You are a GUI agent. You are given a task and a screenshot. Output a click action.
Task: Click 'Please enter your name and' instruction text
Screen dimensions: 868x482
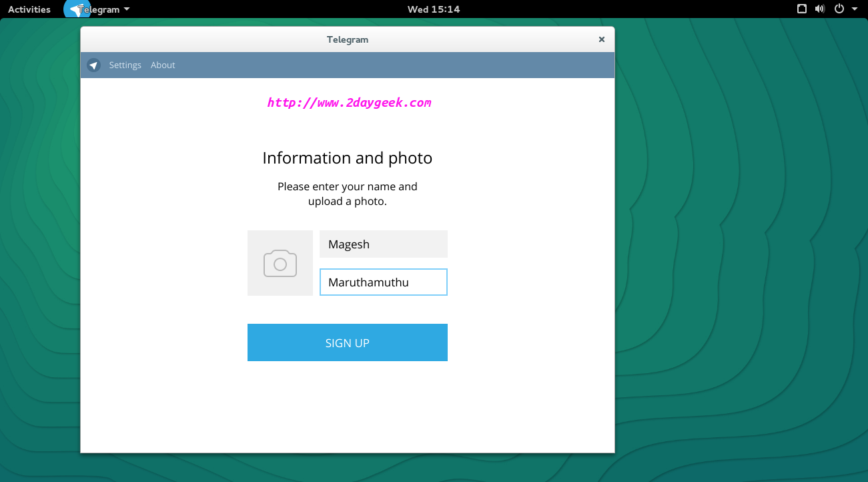click(348, 186)
